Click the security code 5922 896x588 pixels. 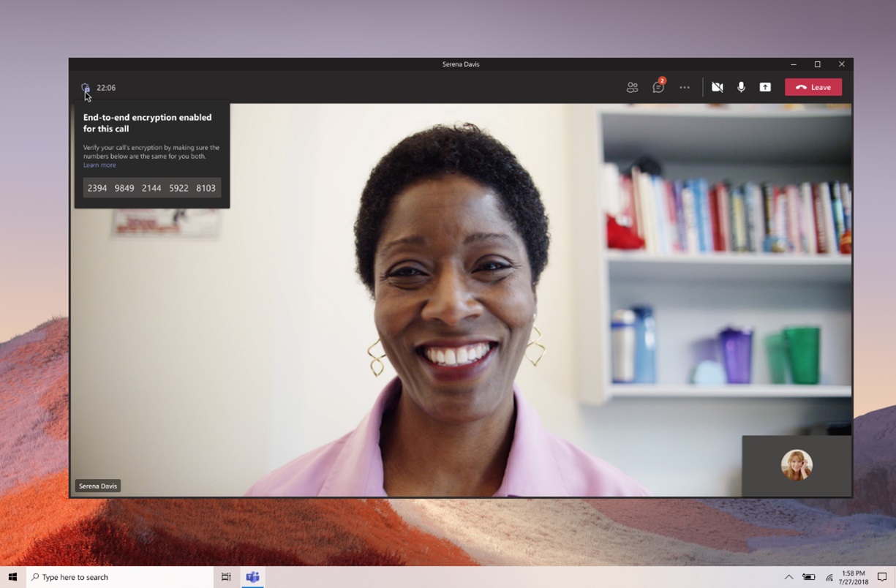(178, 188)
